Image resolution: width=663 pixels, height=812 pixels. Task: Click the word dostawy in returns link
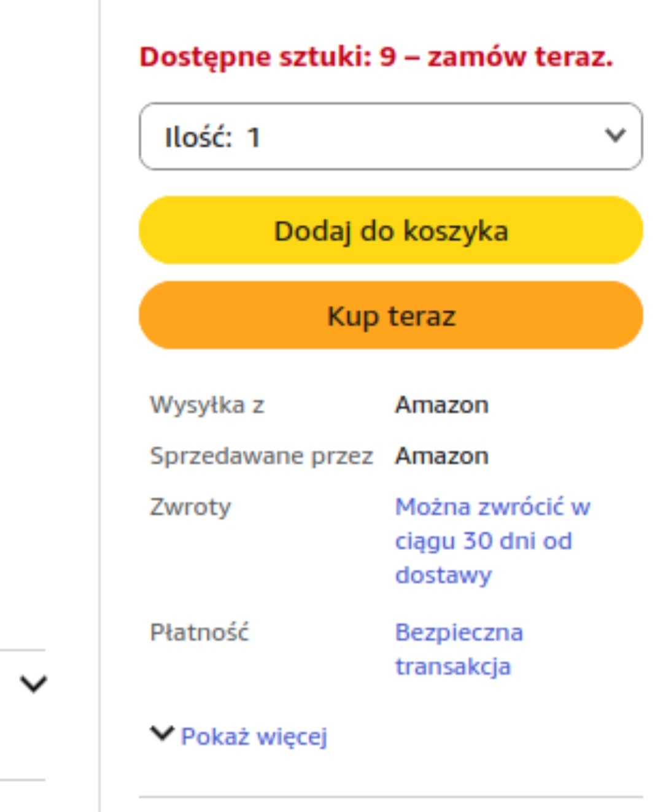click(x=443, y=575)
